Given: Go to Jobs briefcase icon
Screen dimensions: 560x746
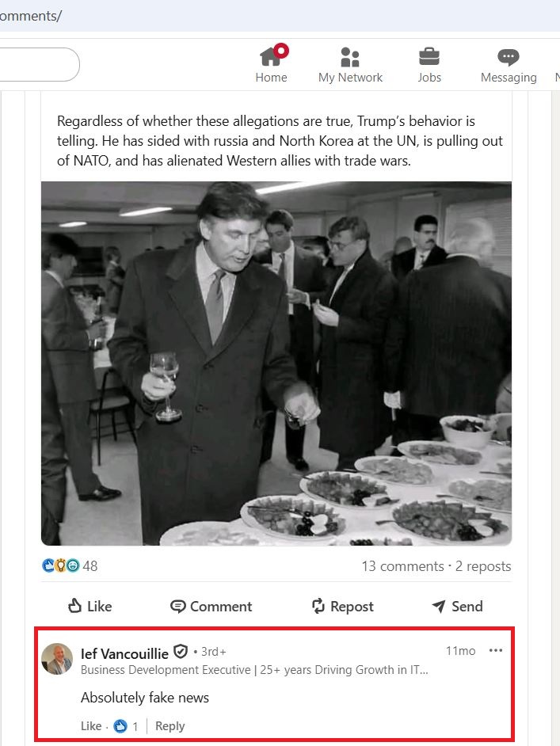Looking at the screenshot, I should [x=429, y=56].
